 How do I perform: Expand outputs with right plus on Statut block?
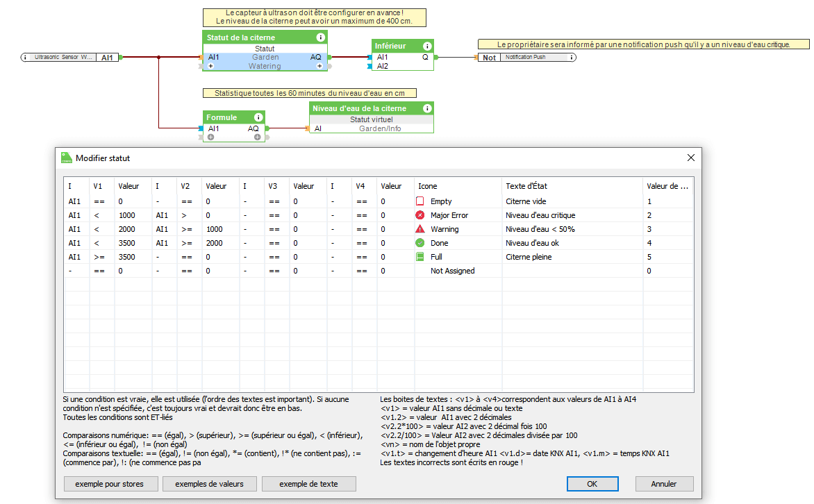(319, 67)
